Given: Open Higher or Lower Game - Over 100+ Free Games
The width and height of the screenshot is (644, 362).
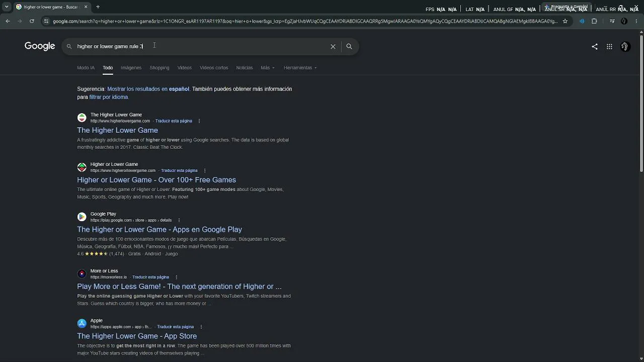Looking at the screenshot, I should (x=156, y=180).
